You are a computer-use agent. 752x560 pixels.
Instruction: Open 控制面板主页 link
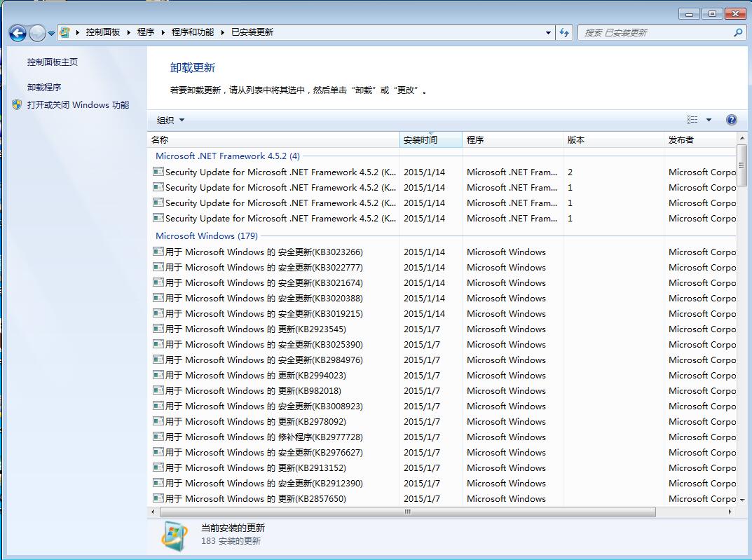tap(53, 62)
